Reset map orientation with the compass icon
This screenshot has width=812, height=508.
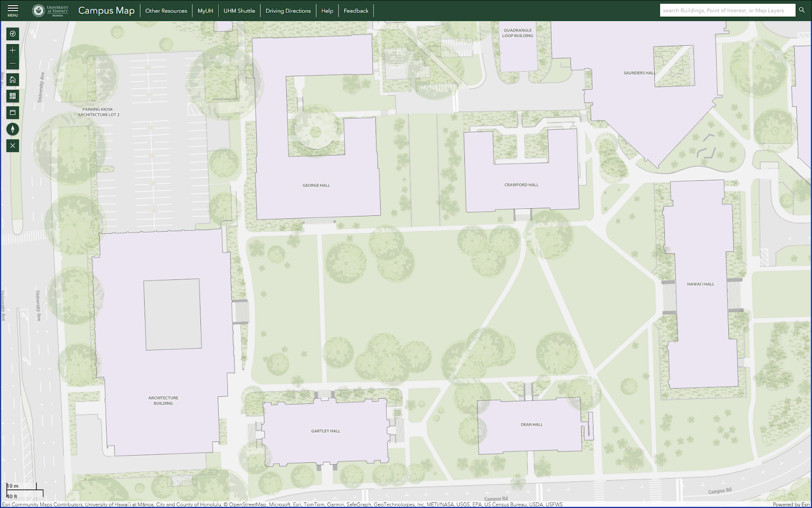tap(12, 129)
